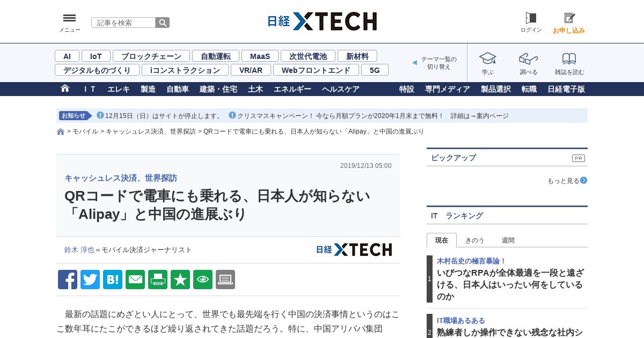Image resolution: width=644 pixels, height=338 pixels.
Task: Share article on Facebook
Action: click(x=68, y=280)
